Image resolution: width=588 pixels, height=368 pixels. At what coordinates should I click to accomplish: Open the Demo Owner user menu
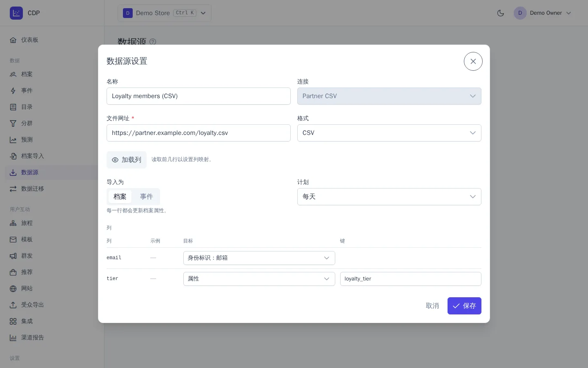[x=543, y=13]
